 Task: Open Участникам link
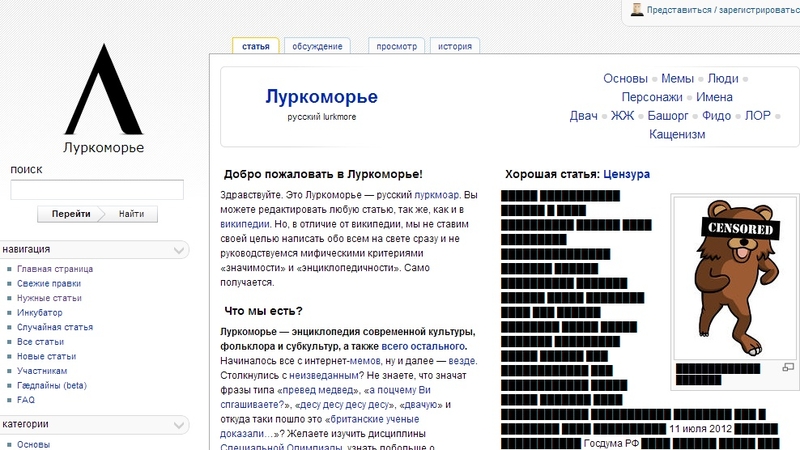42,370
